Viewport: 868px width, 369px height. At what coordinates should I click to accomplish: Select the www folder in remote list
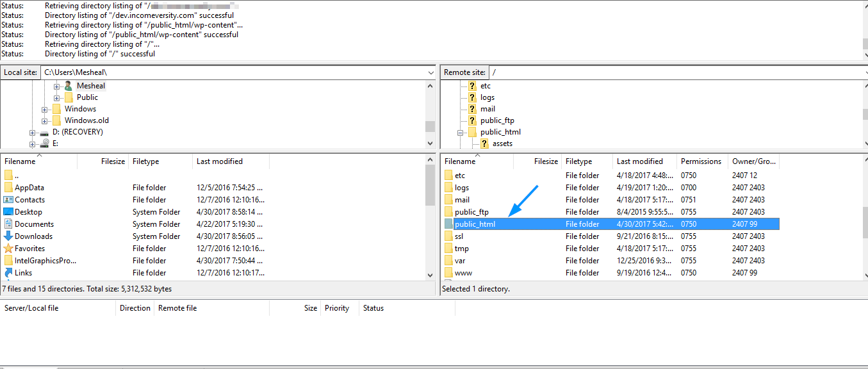click(463, 273)
